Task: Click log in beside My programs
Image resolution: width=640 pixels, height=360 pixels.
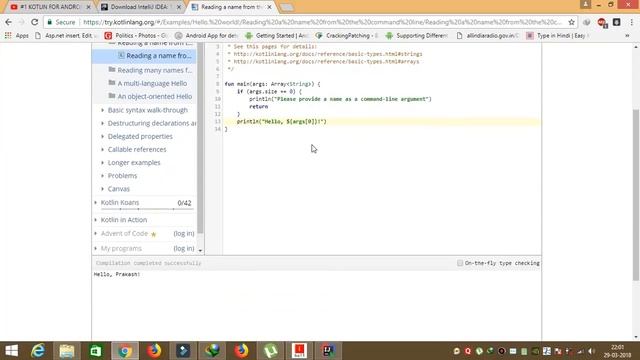Action: (184, 248)
